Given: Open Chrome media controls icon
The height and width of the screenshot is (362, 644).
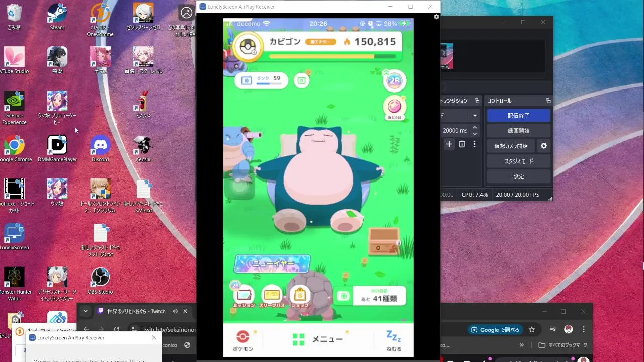Looking at the screenshot, I should (x=553, y=330).
